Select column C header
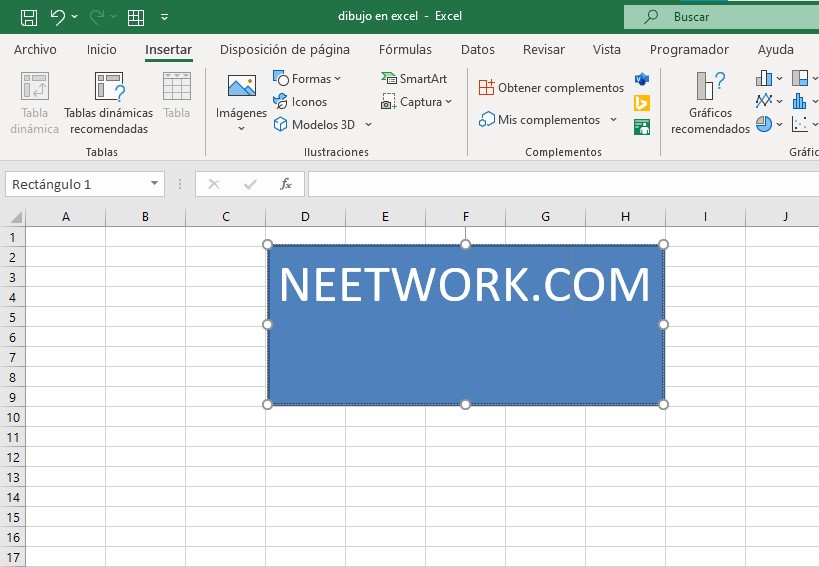Screen dimensions: 819x567 click(226, 217)
